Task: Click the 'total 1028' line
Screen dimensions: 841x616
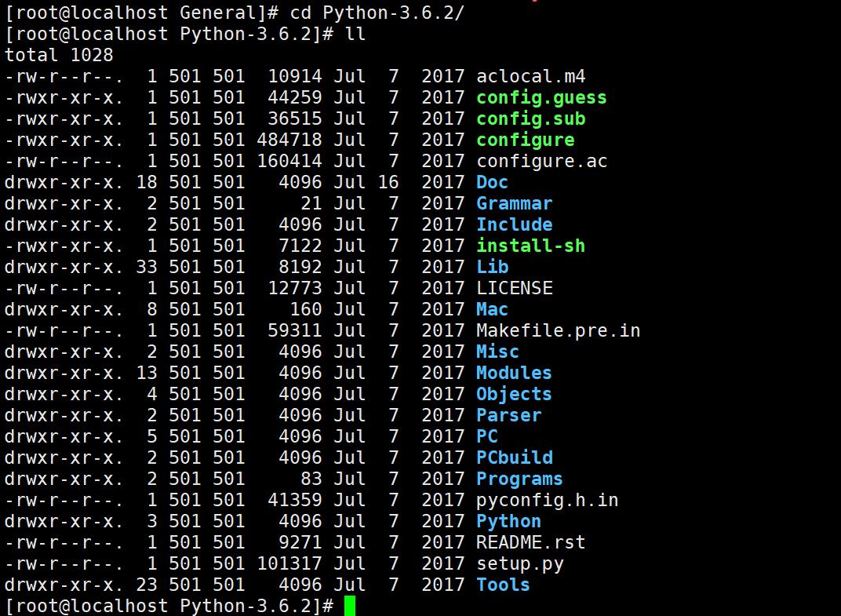Action: click(59, 55)
